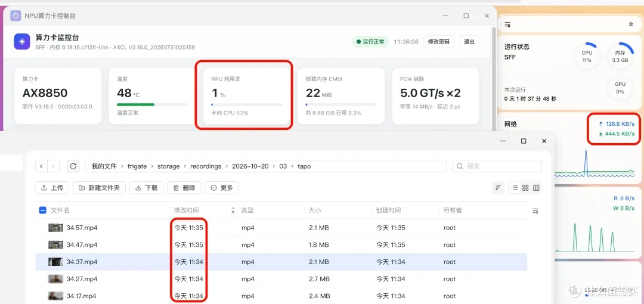Viewport: 644px width, 304px height.
Task: Switch to list view
Action: click(x=514, y=188)
